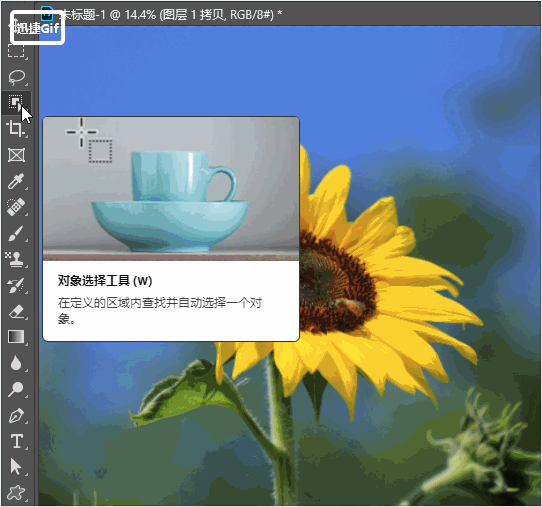The width and height of the screenshot is (542, 507).
Task: Select the Spot Healing Brush tool
Action: [16, 207]
